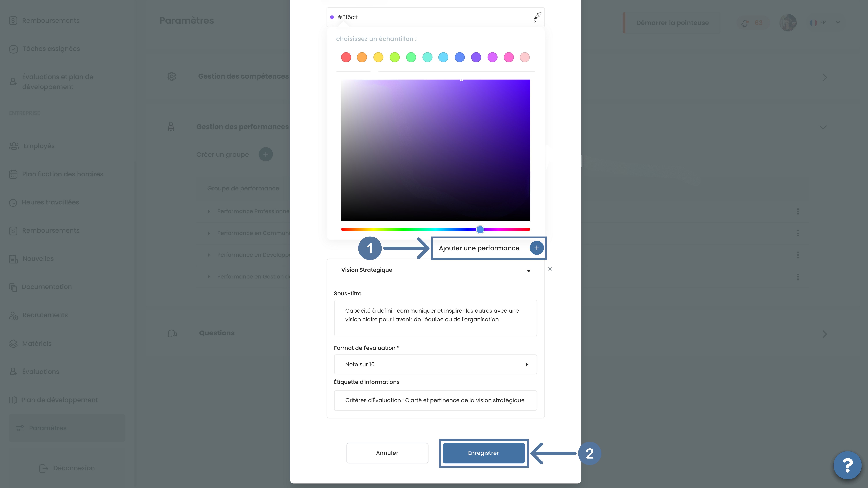Go to Évaluations et plan de développement
Screen dimensions: 868x488
[x=57, y=82]
